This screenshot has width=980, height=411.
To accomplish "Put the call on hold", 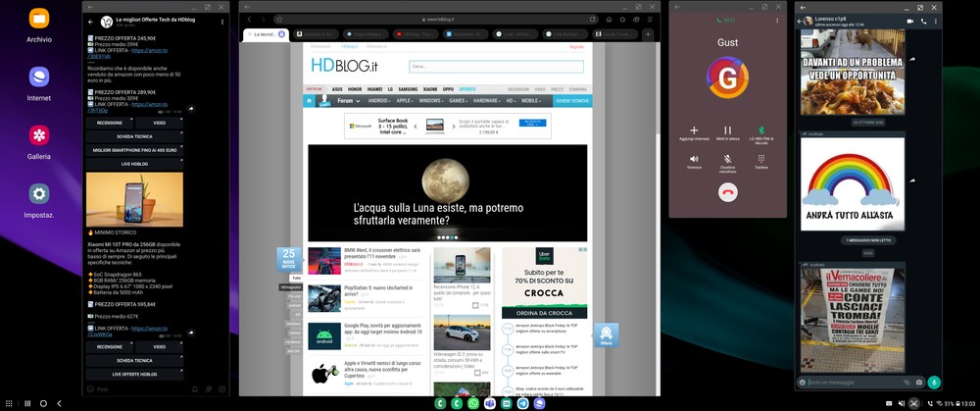I will 727,130.
